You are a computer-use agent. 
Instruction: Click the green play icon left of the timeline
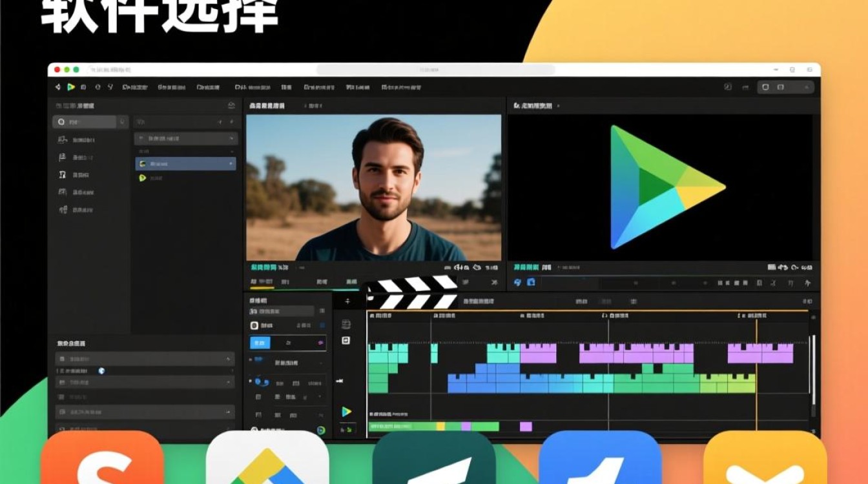pos(347,412)
